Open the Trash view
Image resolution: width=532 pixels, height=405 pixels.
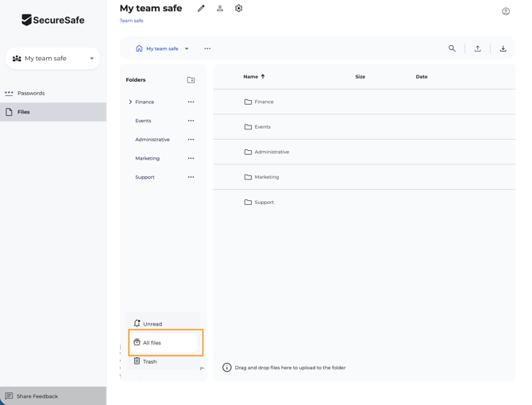[149, 361]
